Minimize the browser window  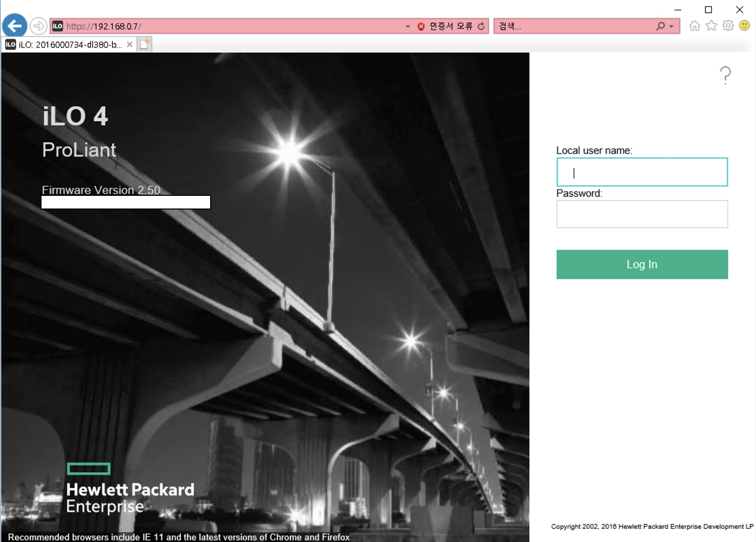(678, 10)
